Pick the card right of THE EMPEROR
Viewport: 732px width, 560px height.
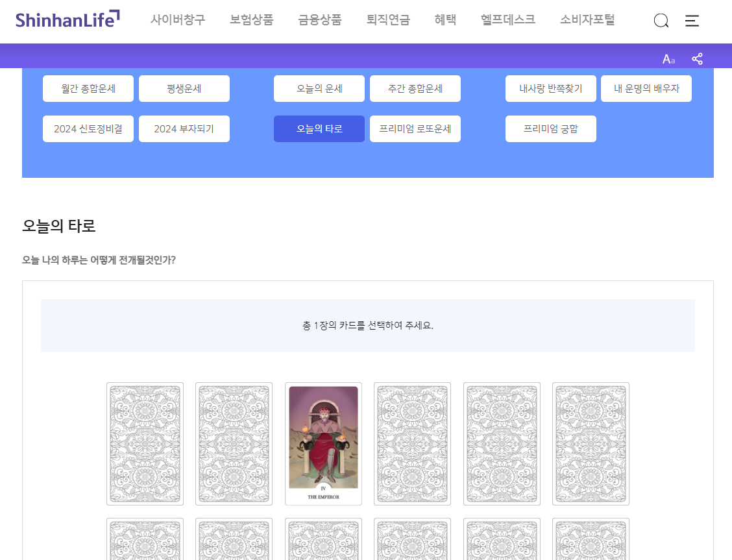click(412, 444)
